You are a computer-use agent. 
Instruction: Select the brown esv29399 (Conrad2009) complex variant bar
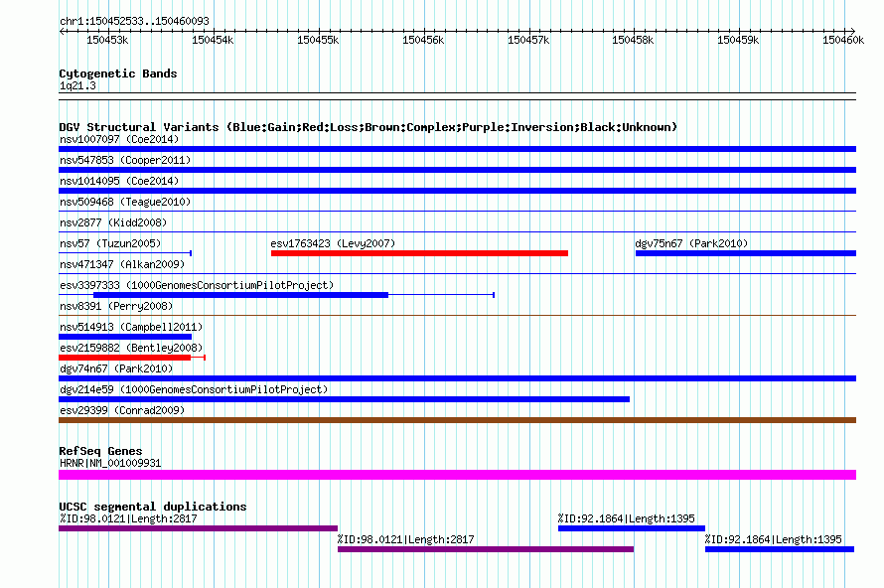click(457, 420)
